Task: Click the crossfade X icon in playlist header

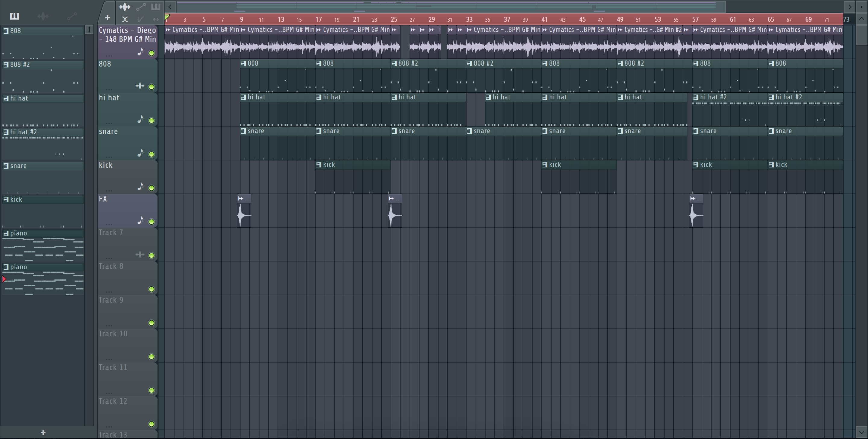Action: pos(125,19)
